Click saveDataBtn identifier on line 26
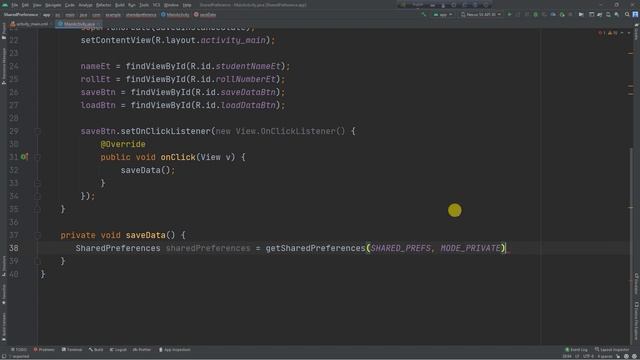Screen dimensions: 640x360 (x=248, y=92)
